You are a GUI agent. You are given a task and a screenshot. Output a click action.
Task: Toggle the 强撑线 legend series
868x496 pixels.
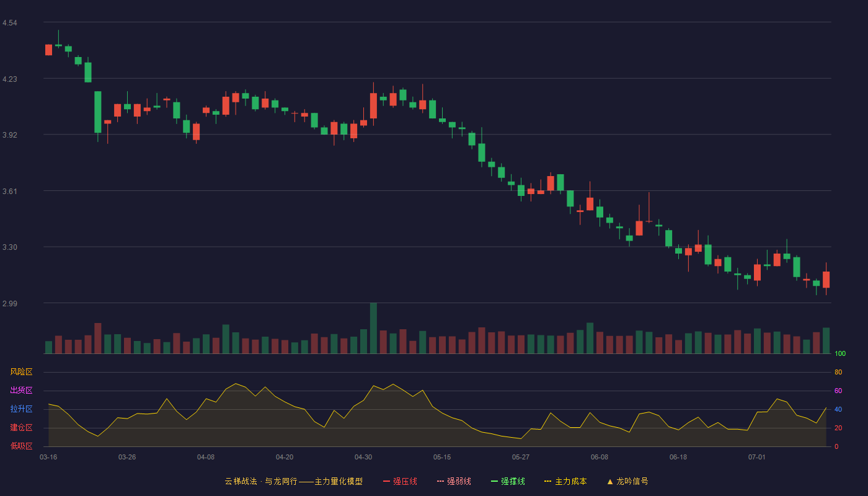[508, 481]
